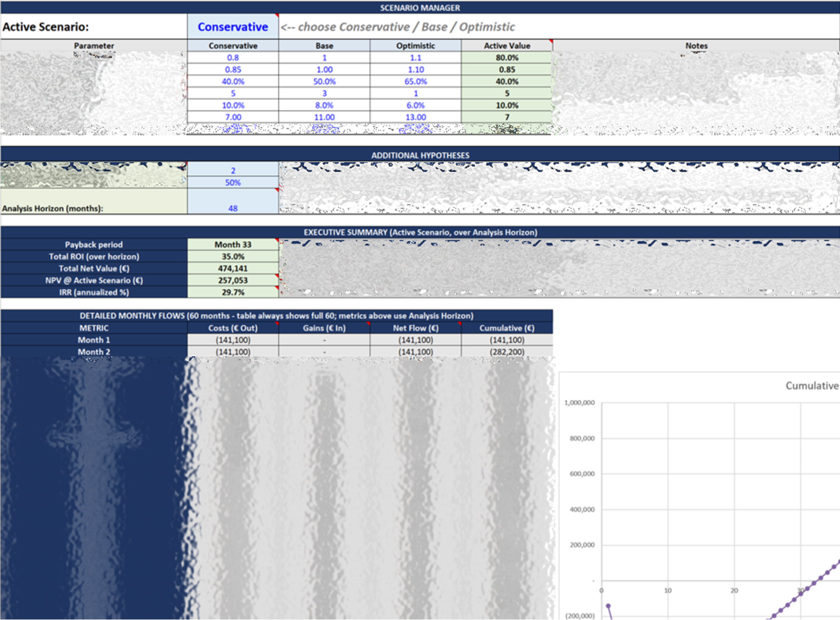Select the 'Cumulative (€)' column header
The width and height of the screenshot is (840, 620).
507,327
